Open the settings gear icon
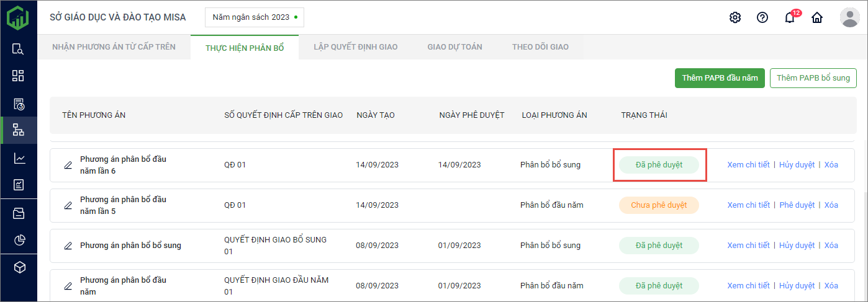The width and height of the screenshot is (868, 302). point(735,17)
